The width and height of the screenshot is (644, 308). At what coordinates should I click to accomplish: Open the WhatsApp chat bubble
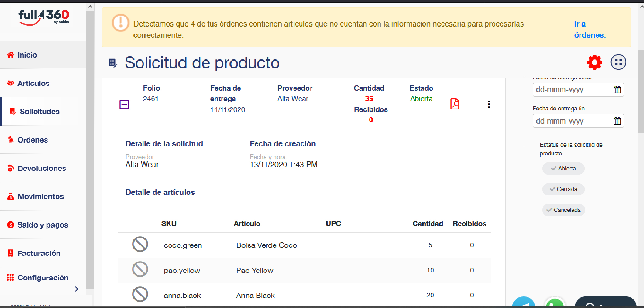click(555, 302)
